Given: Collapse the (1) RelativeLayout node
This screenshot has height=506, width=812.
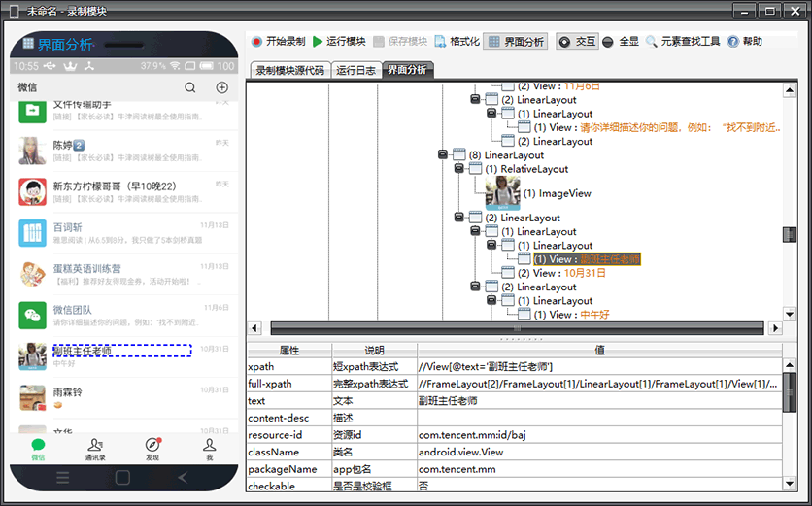Looking at the screenshot, I should pyautogui.click(x=458, y=169).
